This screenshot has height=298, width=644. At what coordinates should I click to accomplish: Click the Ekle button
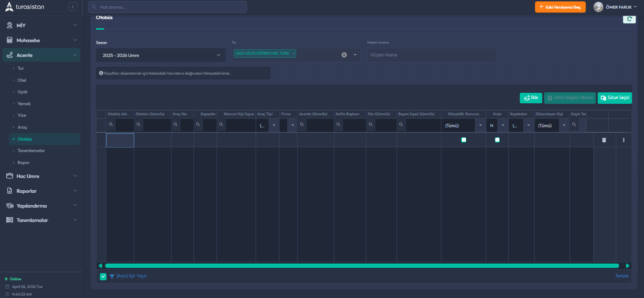[x=531, y=98]
